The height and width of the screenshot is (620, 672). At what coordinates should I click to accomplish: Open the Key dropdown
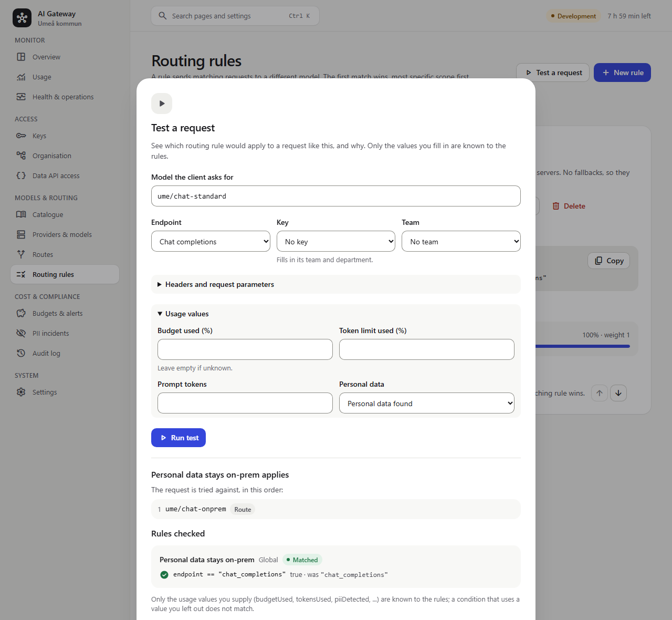click(x=336, y=241)
